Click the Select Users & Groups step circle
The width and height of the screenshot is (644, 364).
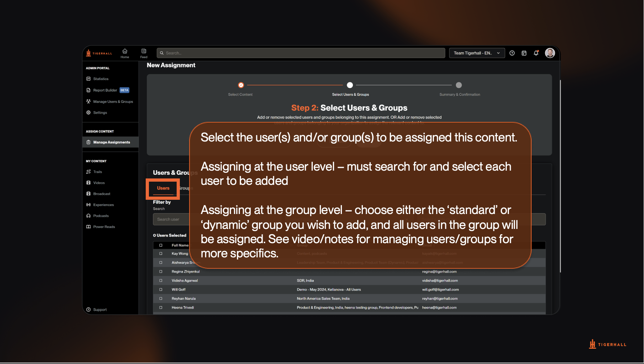click(x=350, y=85)
